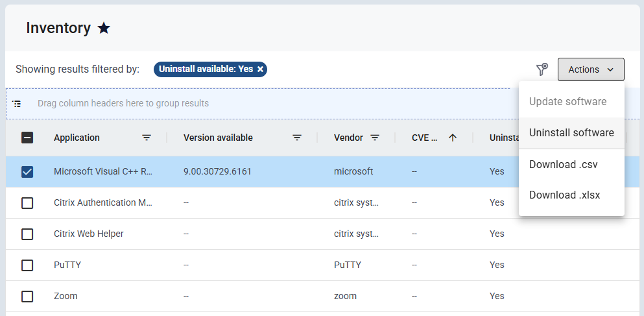Click the Version available column header

point(218,138)
